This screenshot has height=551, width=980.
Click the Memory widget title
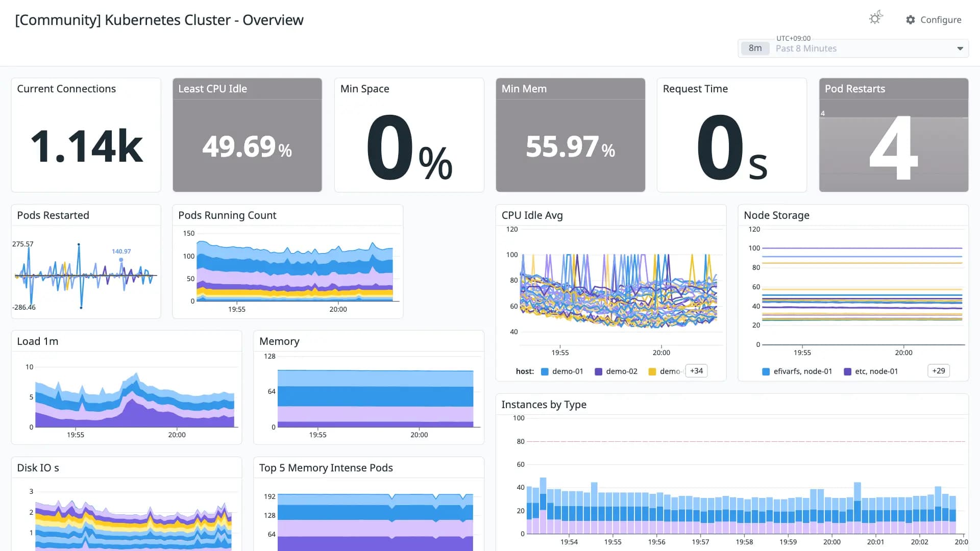279,341
